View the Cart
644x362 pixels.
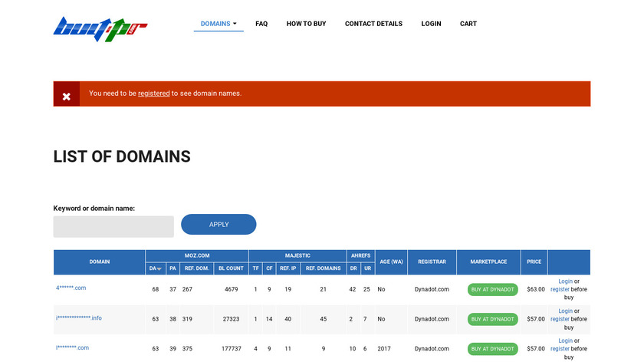click(468, 24)
